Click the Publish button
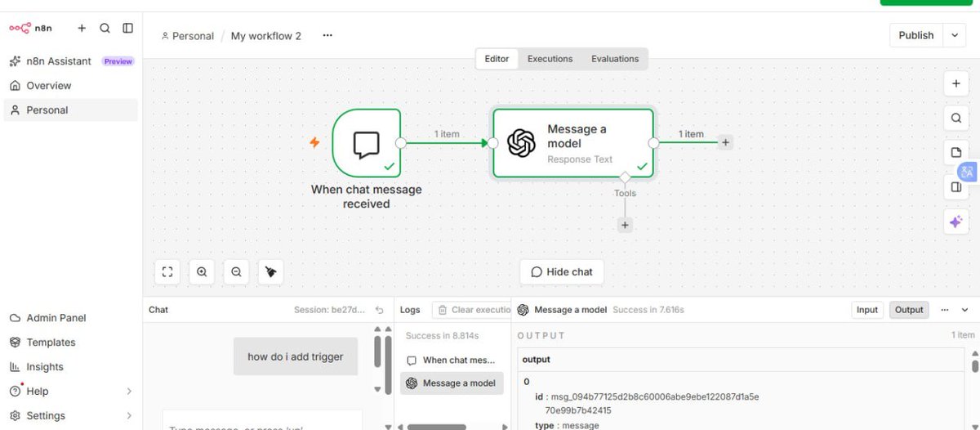The image size is (980, 430). click(916, 35)
